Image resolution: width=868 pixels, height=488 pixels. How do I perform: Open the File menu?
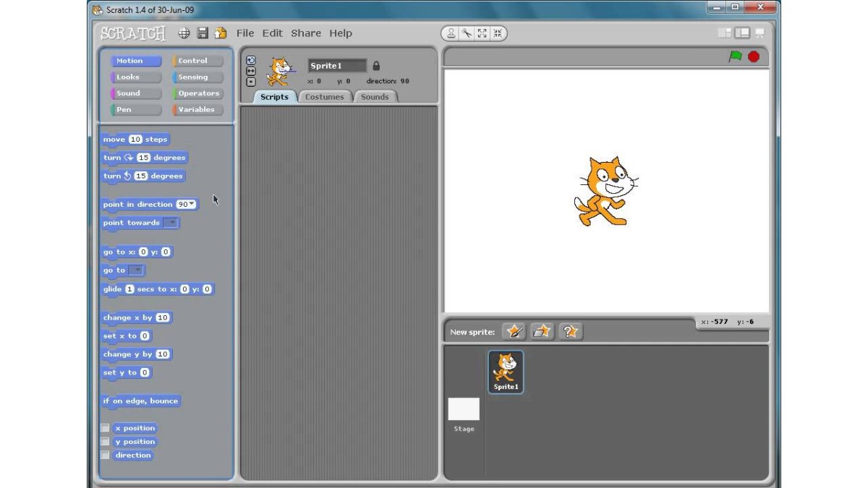point(245,33)
